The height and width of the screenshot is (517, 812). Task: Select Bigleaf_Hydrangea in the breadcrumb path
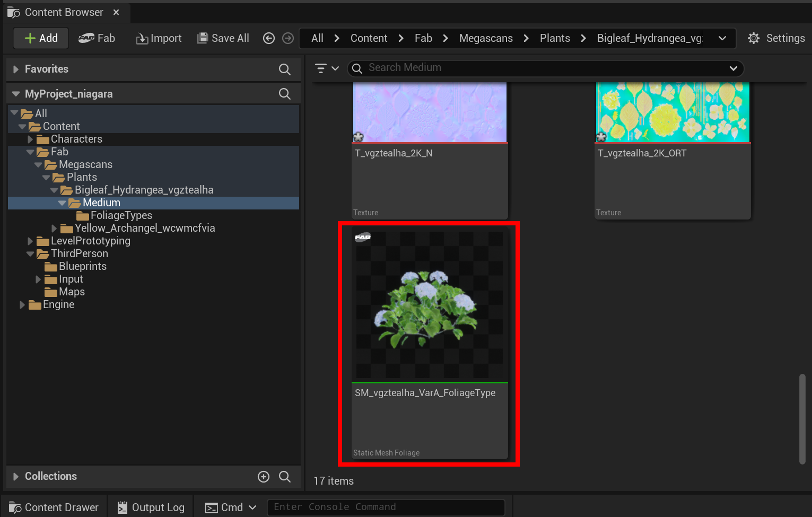(650, 38)
